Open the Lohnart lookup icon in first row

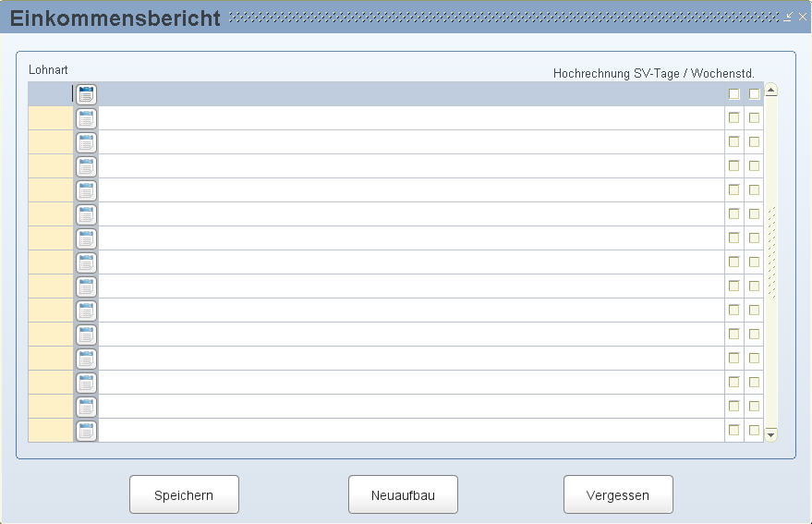[x=86, y=94]
